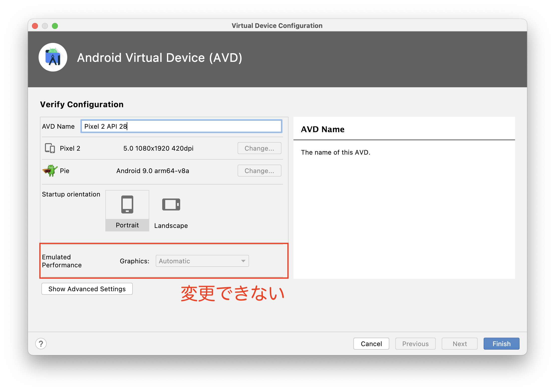
Task: Click the 'AVD Name' heading in the help panel
Action: pos(323,129)
